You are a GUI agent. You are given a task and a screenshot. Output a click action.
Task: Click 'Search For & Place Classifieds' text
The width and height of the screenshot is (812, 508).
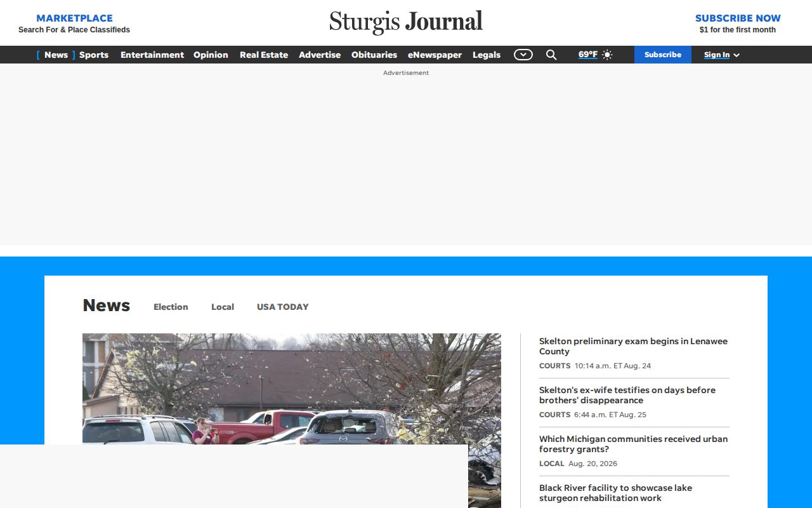pyautogui.click(x=74, y=30)
